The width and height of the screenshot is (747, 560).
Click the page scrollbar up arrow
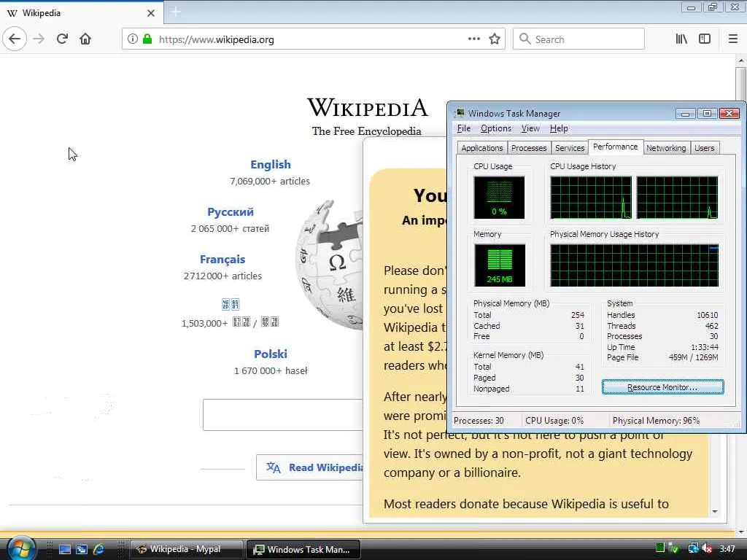(x=741, y=61)
